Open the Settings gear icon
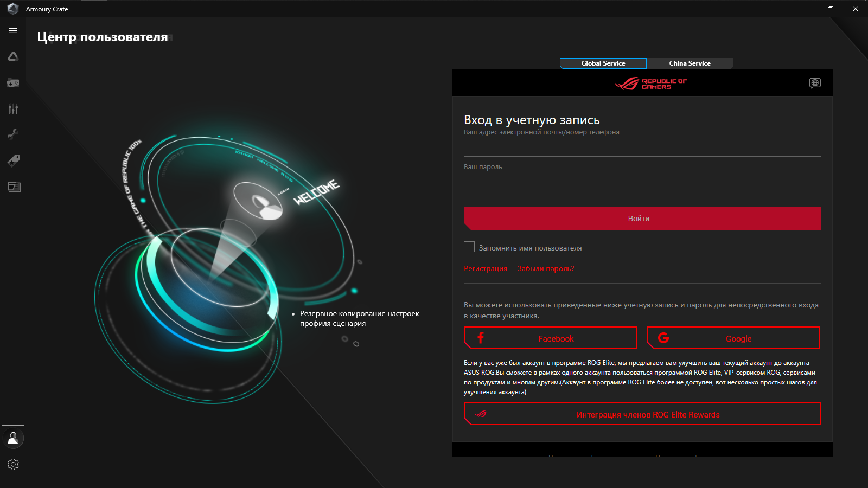 [x=13, y=465]
